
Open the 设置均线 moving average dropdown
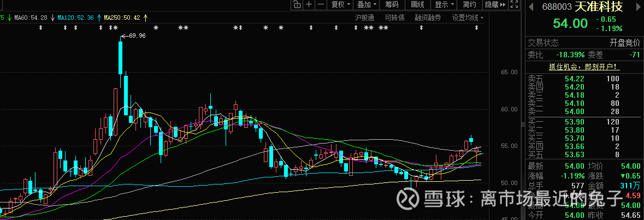tap(468, 17)
